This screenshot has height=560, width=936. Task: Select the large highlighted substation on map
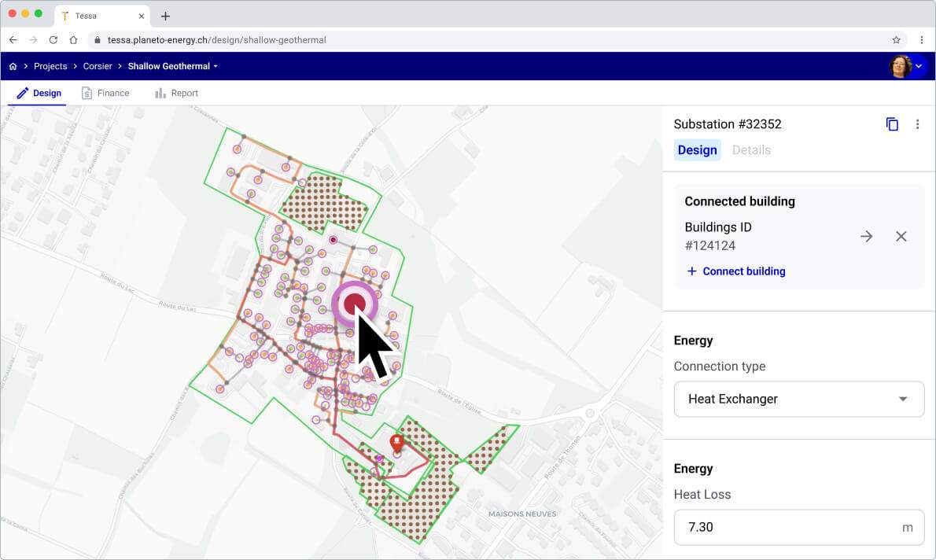click(x=354, y=303)
